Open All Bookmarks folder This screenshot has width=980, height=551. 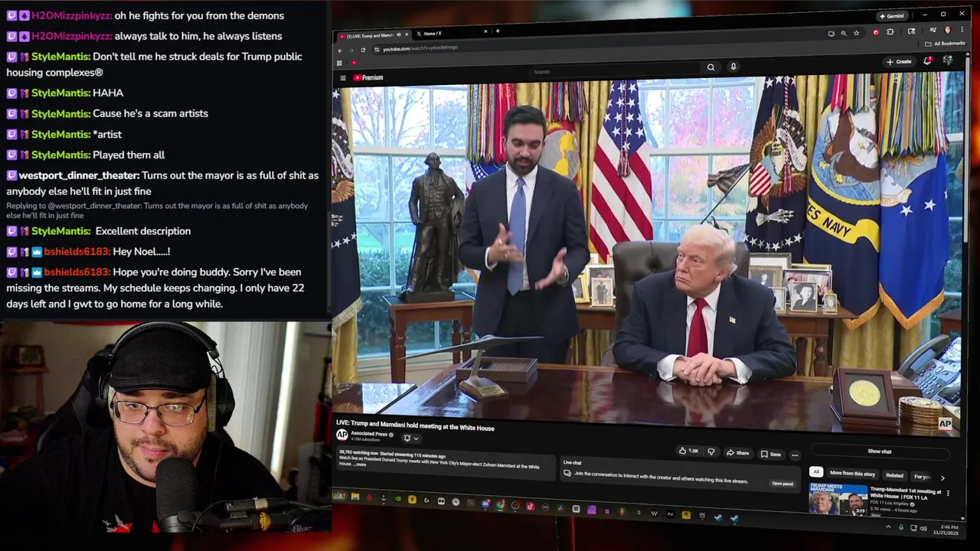(945, 44)
